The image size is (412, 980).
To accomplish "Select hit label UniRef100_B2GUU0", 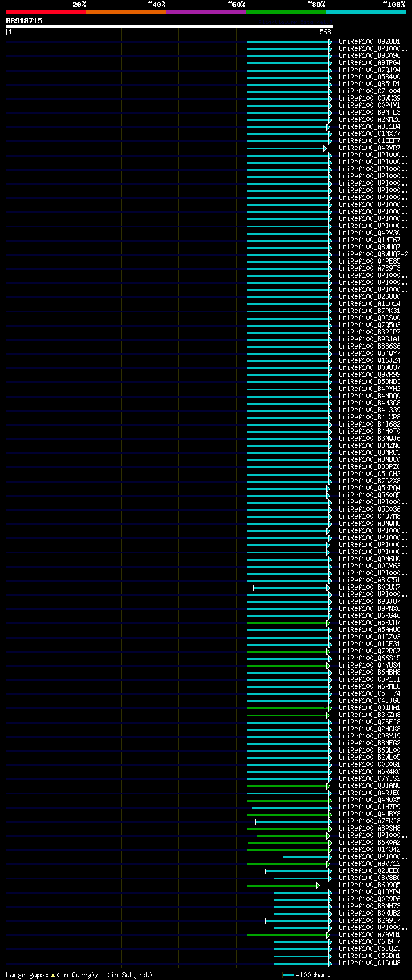I will coord(371,297).
